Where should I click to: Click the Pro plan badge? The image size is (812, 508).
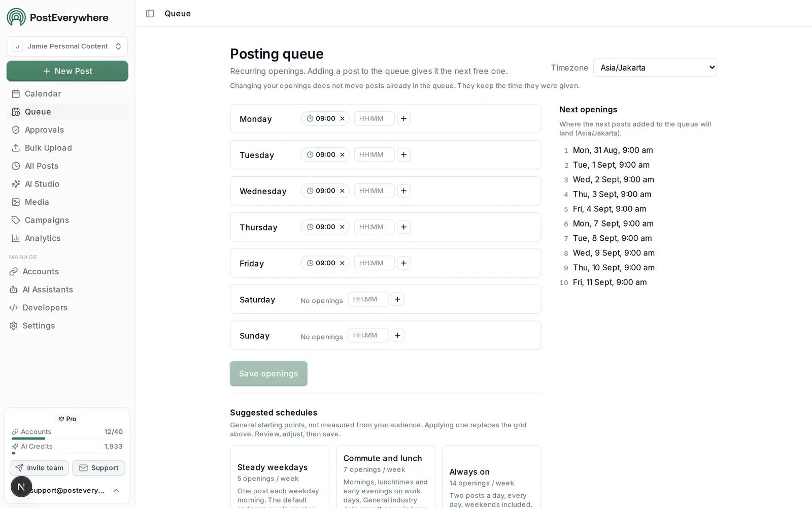[x=67, y=419]
